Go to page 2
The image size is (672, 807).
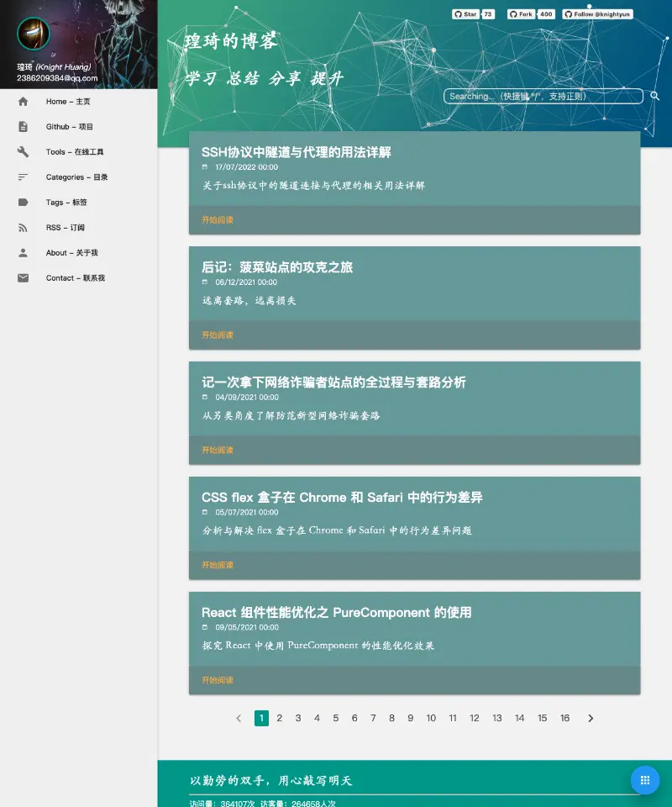click(x=279, y=718)
